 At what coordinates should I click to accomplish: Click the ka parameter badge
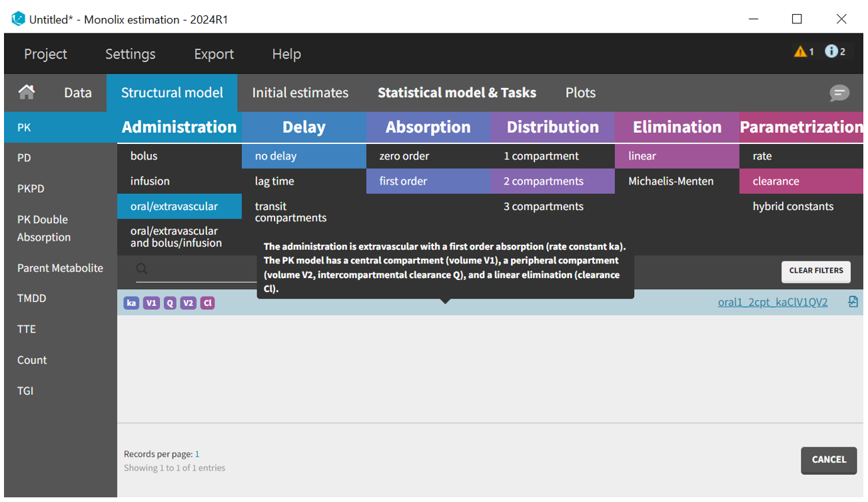click(x=131, y=303)
